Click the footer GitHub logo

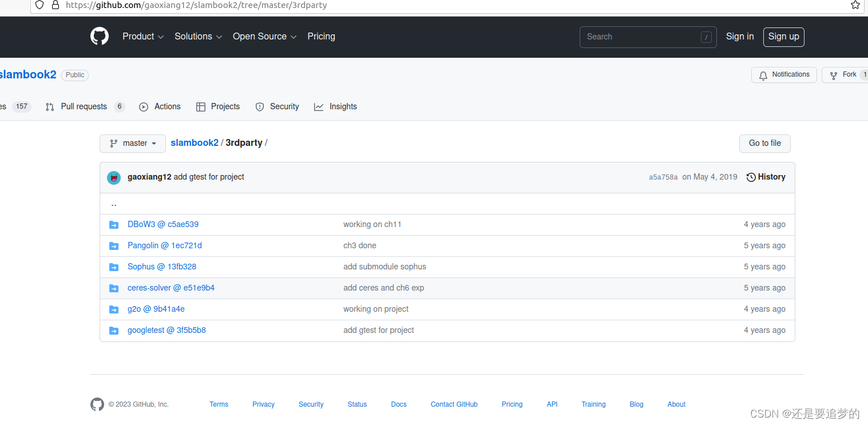click(x=97, y=404)
